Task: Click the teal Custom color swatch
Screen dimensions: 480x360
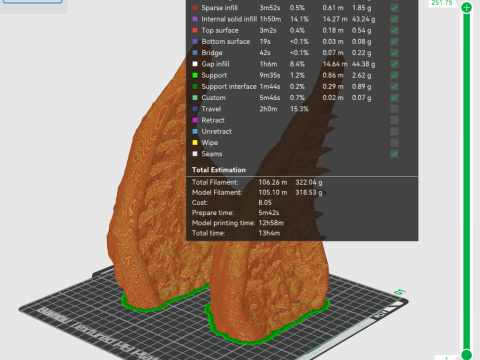Action: 195,98
